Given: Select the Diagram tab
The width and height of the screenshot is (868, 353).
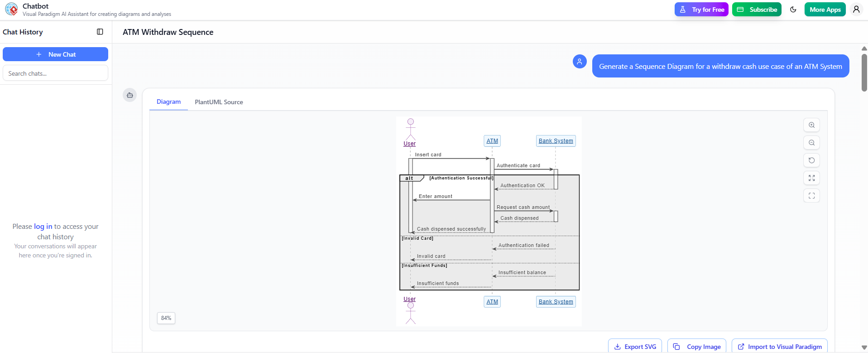Looking at the screenshot, I should pos(168,102).
